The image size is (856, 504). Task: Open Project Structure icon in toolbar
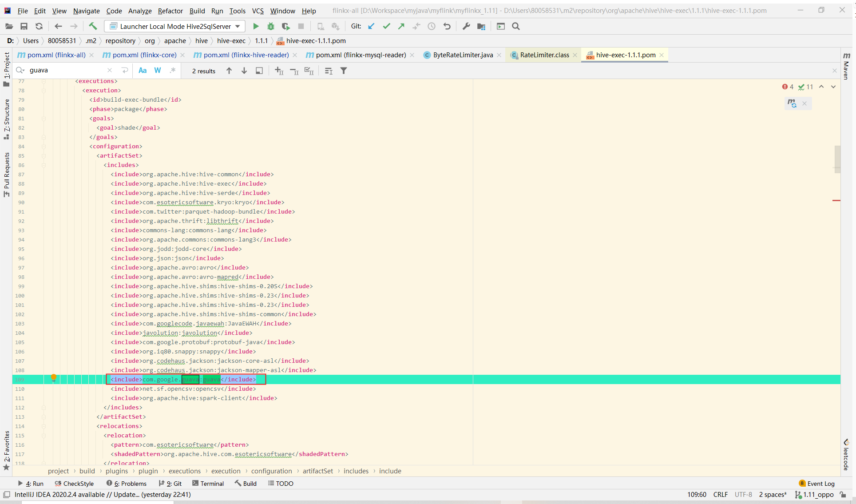click(x=481, y=26)
